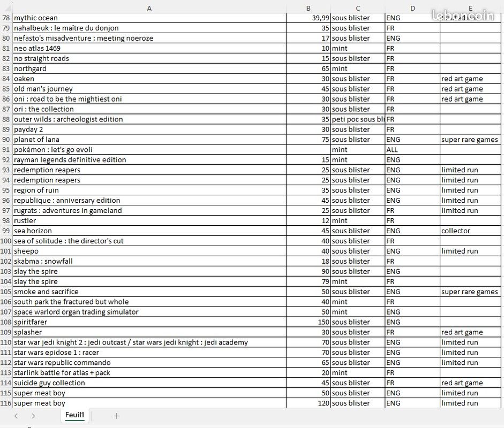
Task: Click 'ALL' language cell in pokémon row
Action: (x=412, y=150)
